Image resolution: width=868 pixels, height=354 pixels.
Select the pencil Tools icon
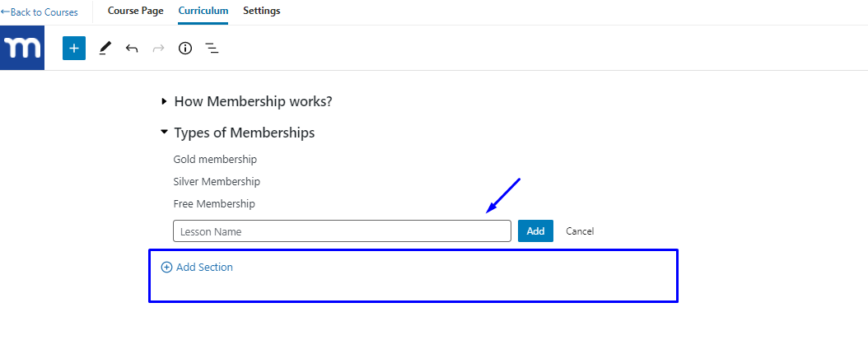105,48
